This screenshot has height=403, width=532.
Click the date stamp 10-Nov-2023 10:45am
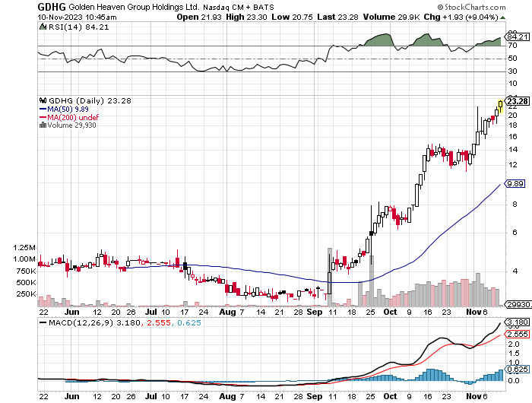point(77,17)
